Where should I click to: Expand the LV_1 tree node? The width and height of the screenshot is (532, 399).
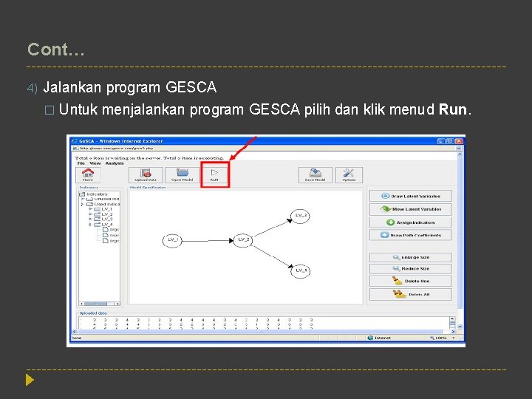(x=90, y=209)
